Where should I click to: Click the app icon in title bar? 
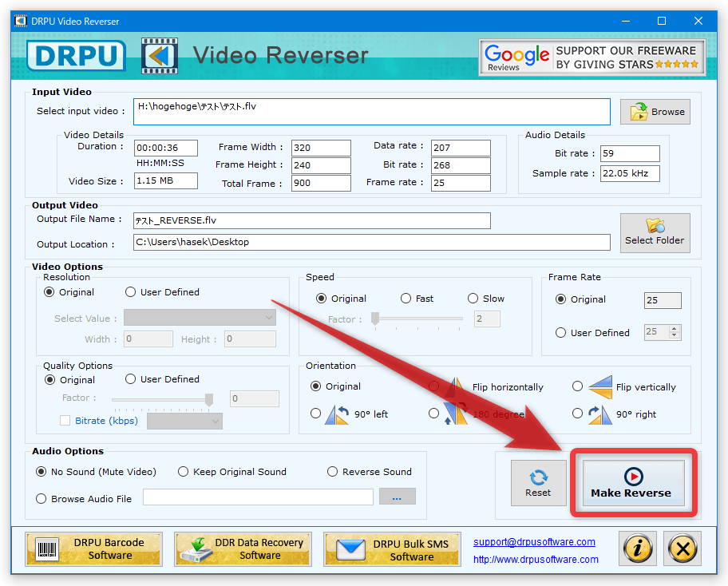21,22
